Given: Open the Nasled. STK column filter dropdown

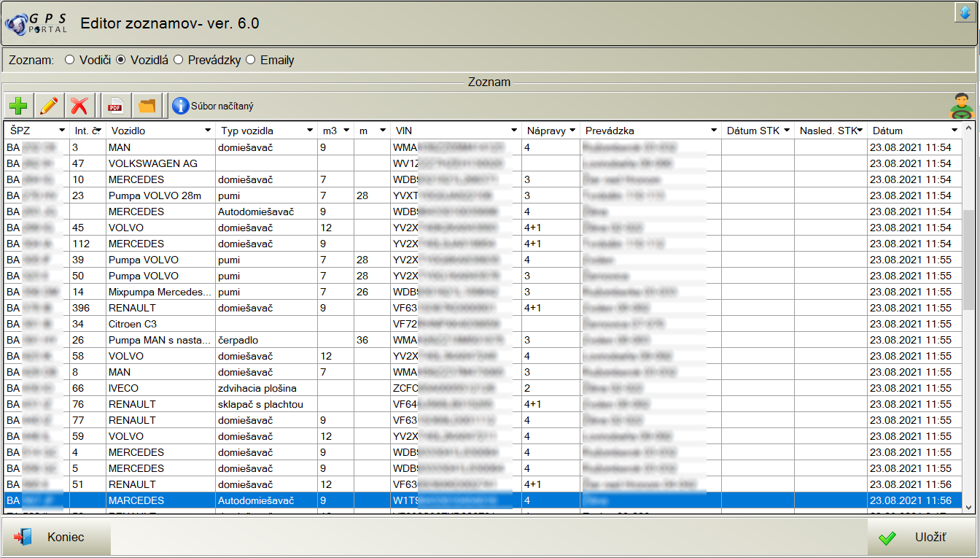Looking at the screenshot, I should (860, 131).
